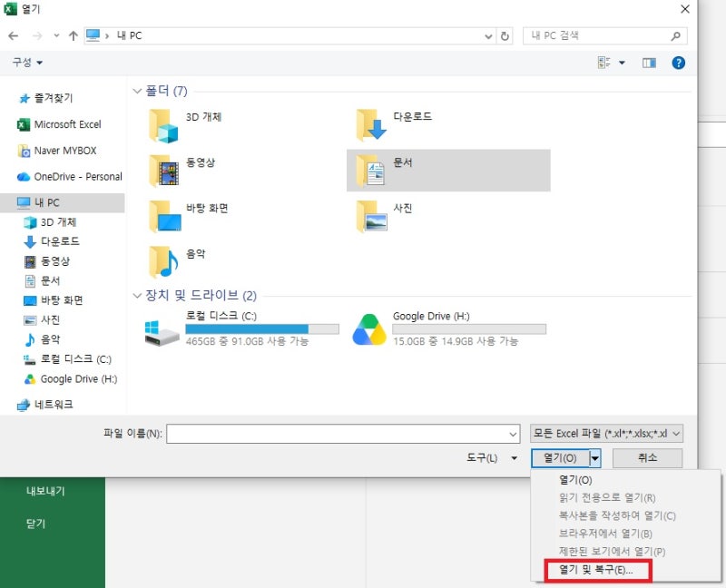726x588 pixels.
Task: Click the 열기(O) button
Action: [560, 458]
